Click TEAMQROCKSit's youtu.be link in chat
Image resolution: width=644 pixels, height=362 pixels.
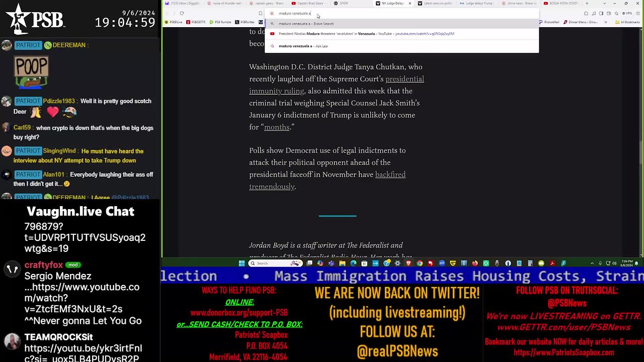pos(83,353)
